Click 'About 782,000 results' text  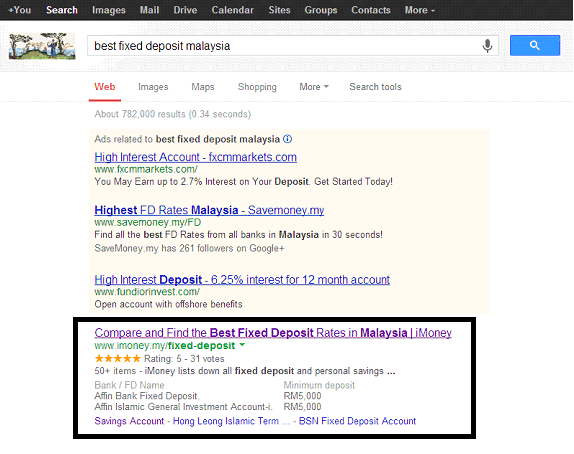172,114
